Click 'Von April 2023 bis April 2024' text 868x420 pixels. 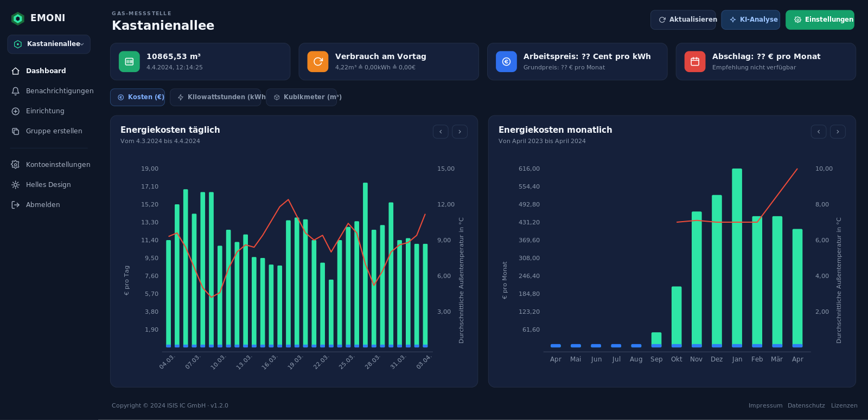542,141
